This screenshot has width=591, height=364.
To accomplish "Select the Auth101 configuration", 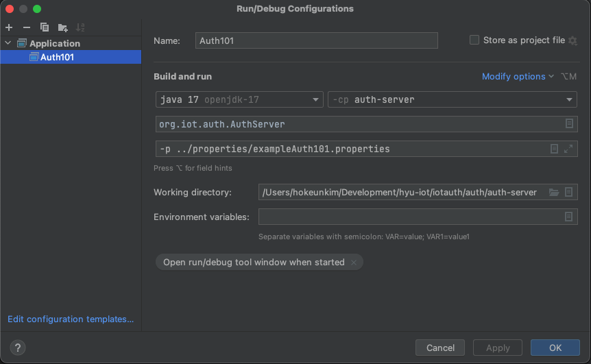I will coord(71,57).
